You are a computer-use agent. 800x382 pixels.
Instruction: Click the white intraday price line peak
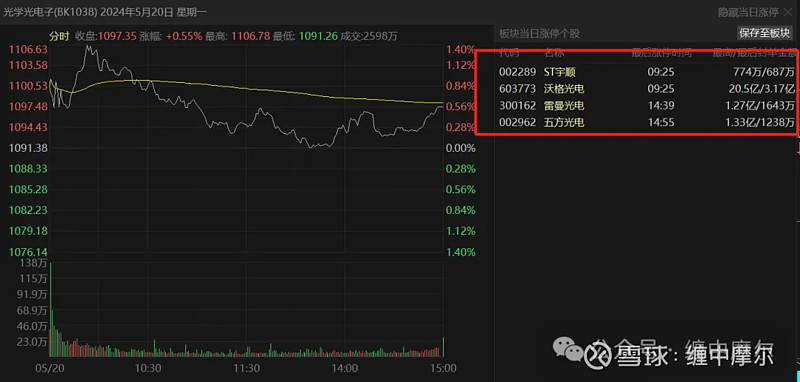tap(89, 47)
